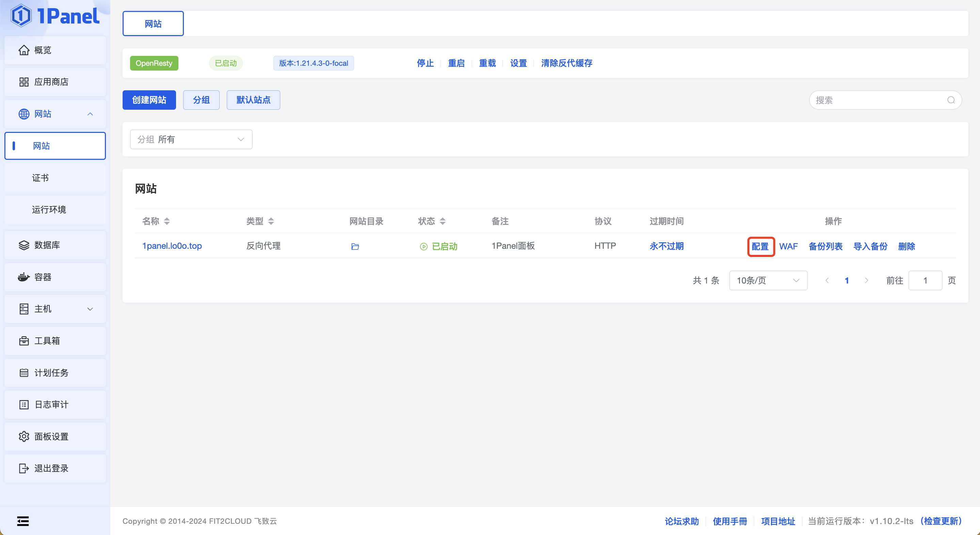Sort by 名称 column arrows

click(x=167, y=221)
